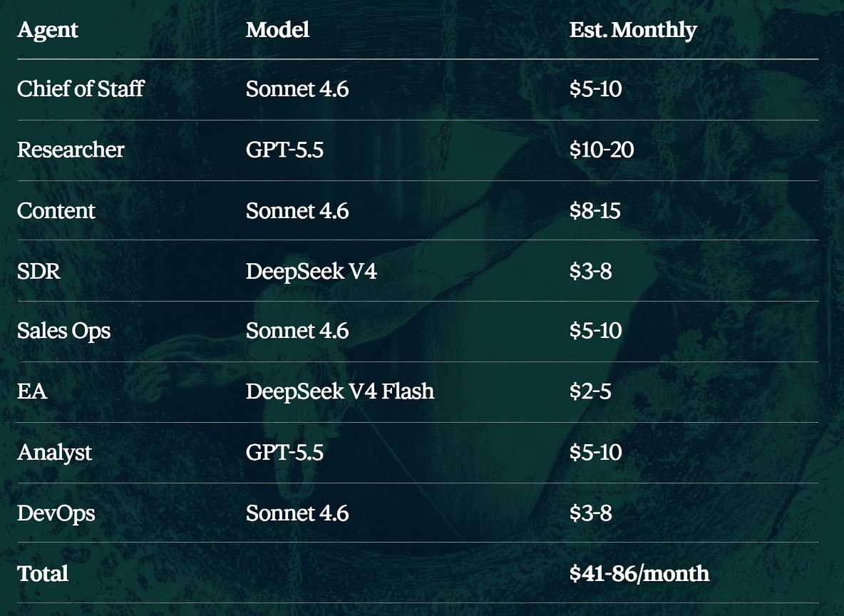844x616 pixels.
Task: Click the GPT-5.5 model for Analyst
Action: [x=284, y=452]
